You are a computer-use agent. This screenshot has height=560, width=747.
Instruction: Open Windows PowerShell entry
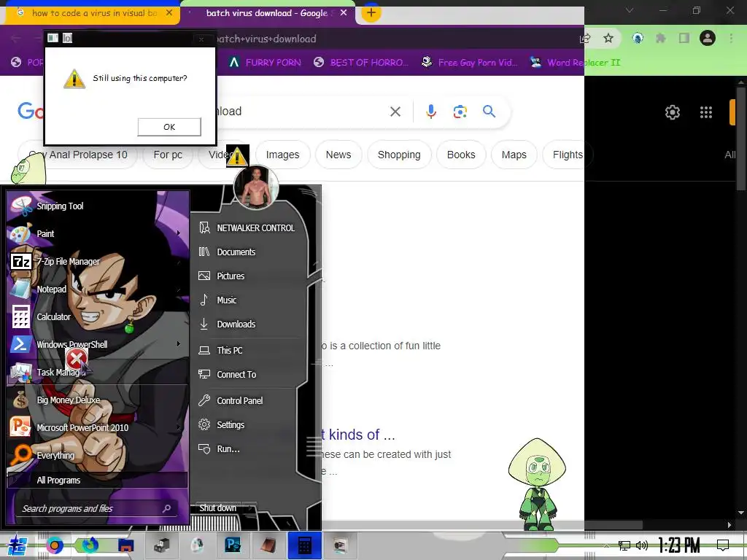(x=97, y=344)
